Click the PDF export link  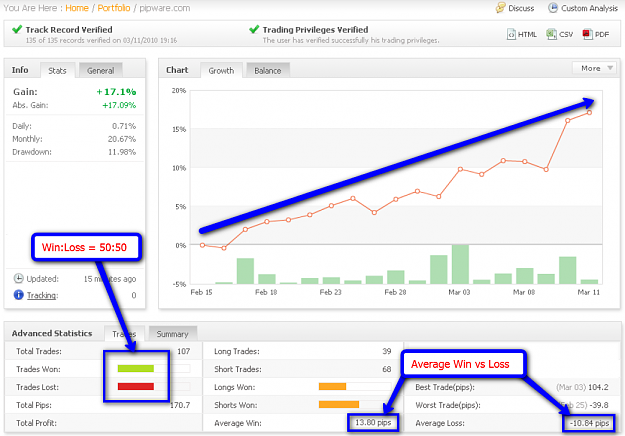pyautogui.click(x=602, y=35)
